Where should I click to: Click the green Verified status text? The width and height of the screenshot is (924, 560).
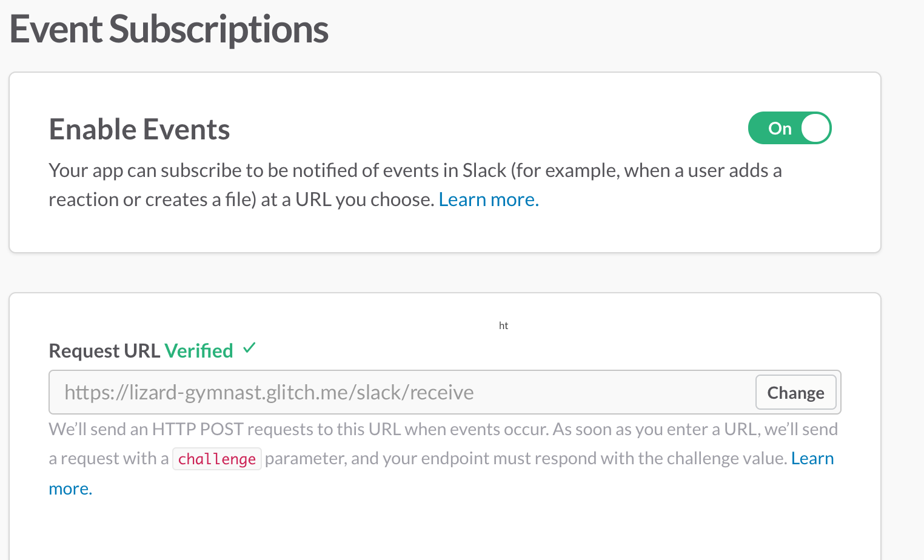coord(199,351)
